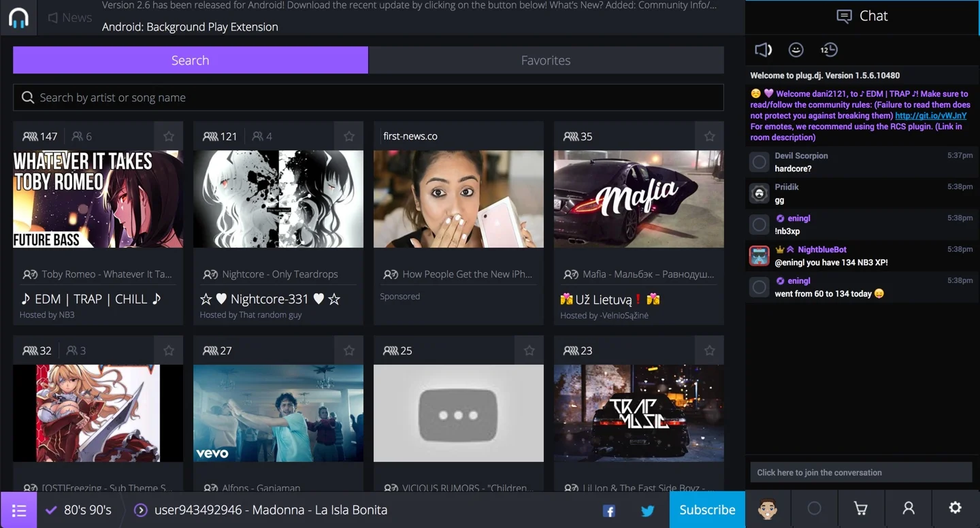Click the Android: Background Play Extension headline
Screen dimensions: 980x528
tap(190, 27)
